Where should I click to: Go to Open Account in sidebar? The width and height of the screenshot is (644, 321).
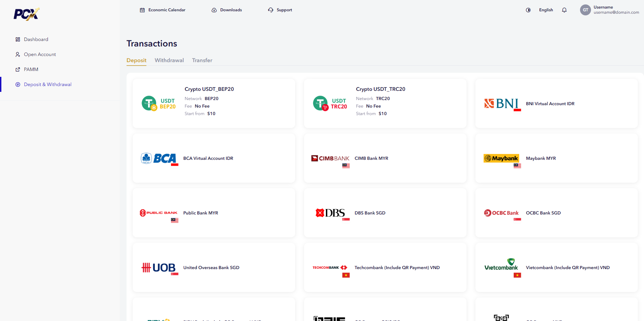(40, 54)
